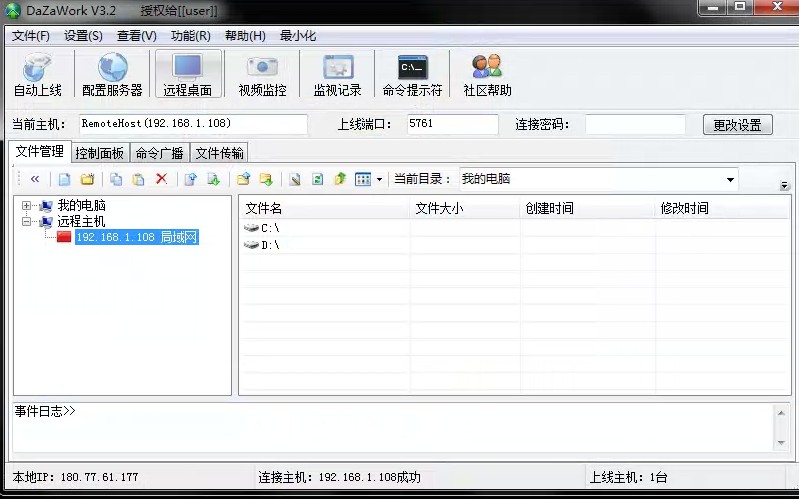Sort by 创建时间 column header

pos(588,208)
